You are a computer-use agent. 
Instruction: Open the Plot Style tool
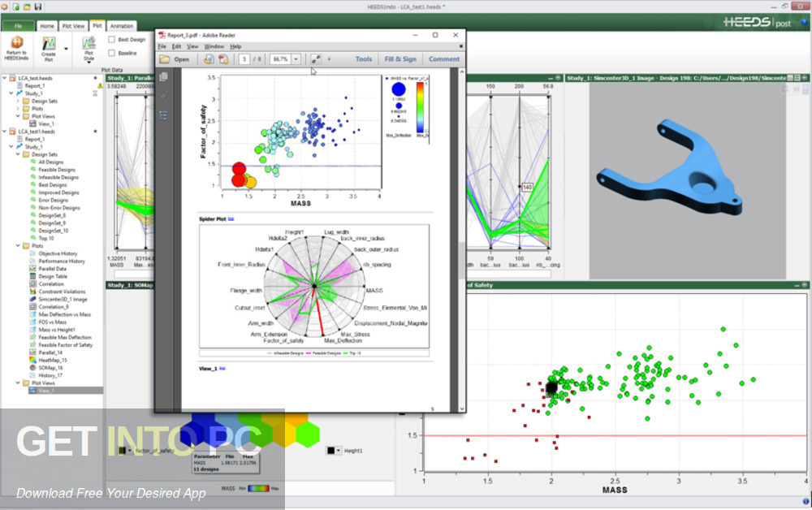click(89, 50)
